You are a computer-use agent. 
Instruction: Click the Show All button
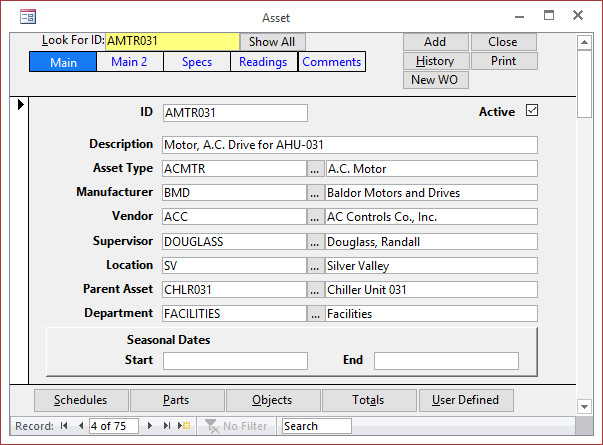pos(272,42)
